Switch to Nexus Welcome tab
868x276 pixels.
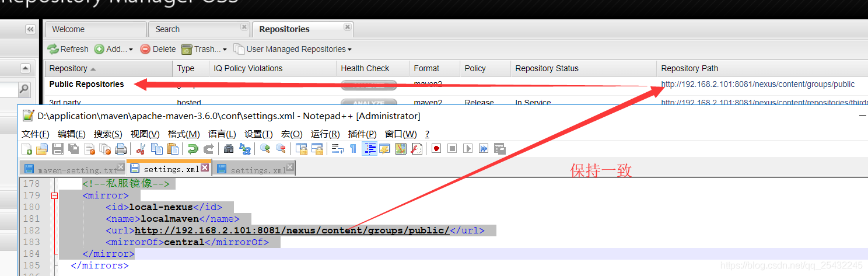(96, 29)
